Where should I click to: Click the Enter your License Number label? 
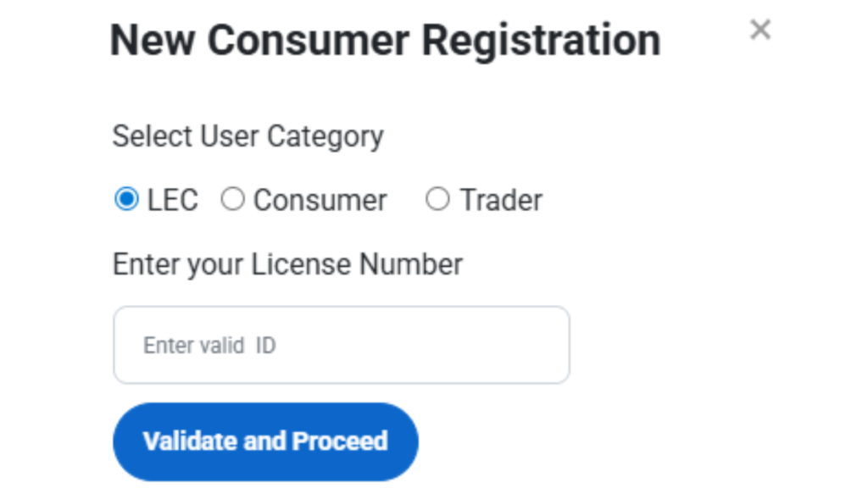(x=287, y=264)
